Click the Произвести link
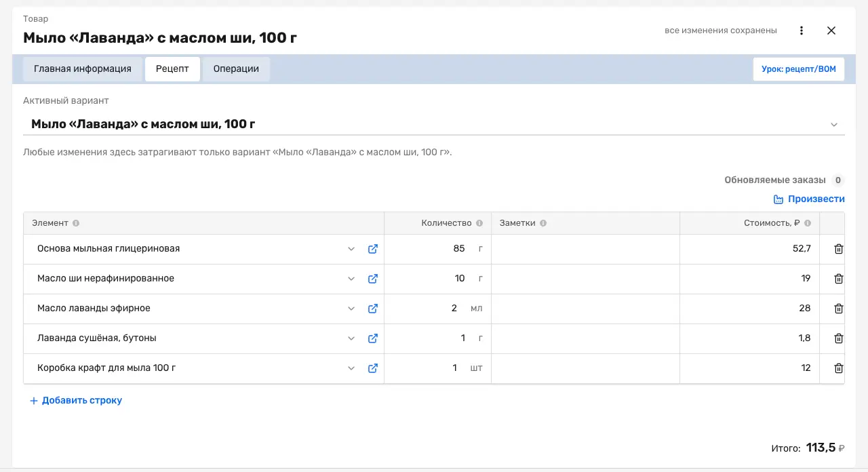 (x=810, y=199)
